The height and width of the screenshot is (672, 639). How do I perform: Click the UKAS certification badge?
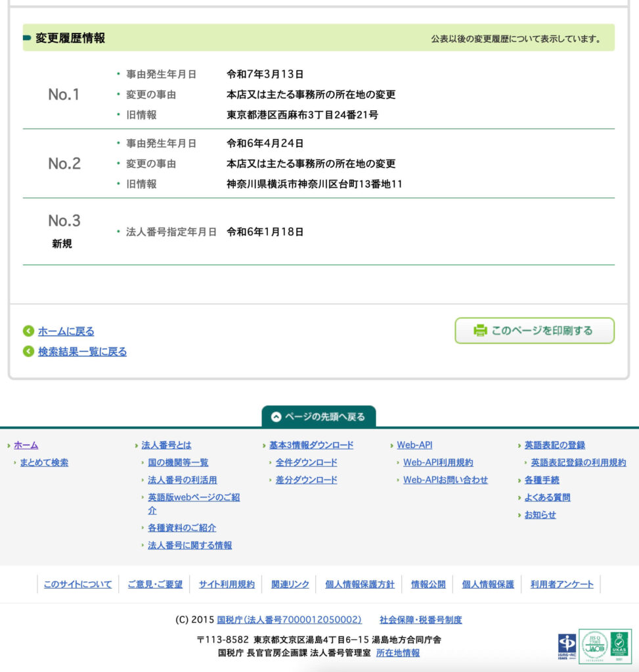point(620,646)
